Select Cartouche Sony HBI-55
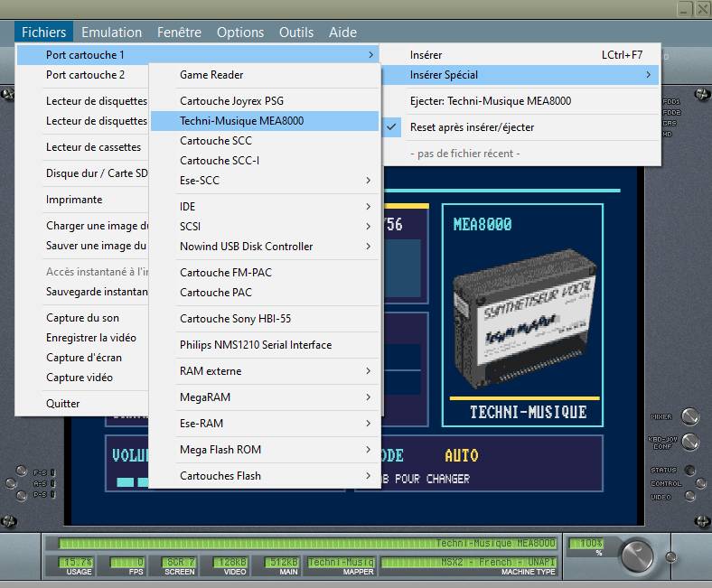Screen dimensions: 712x588 pos(265,319)
